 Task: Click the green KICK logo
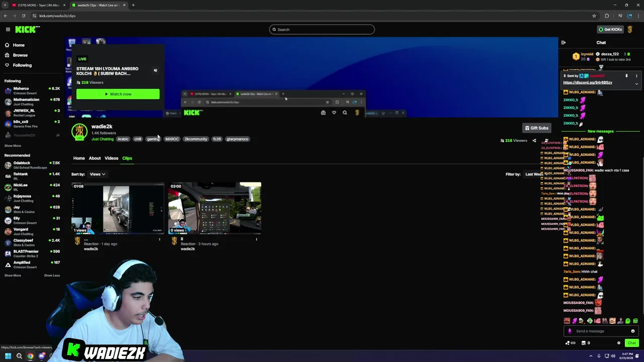[25, 30]
